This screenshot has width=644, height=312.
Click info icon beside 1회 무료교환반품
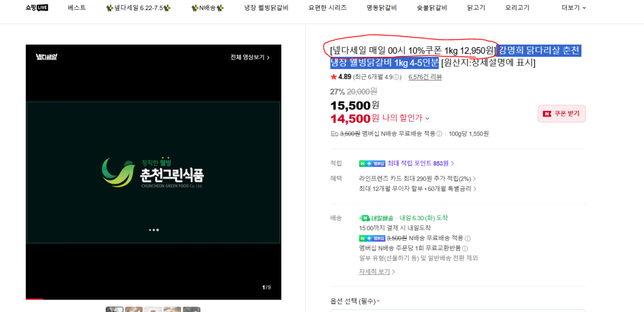click(465, 248)
